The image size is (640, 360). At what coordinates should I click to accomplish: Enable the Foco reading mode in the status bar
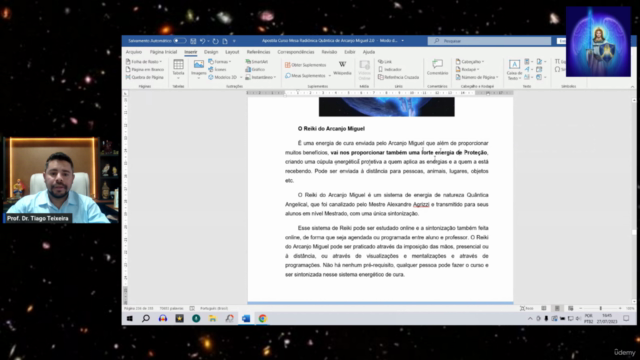(527, 308)
